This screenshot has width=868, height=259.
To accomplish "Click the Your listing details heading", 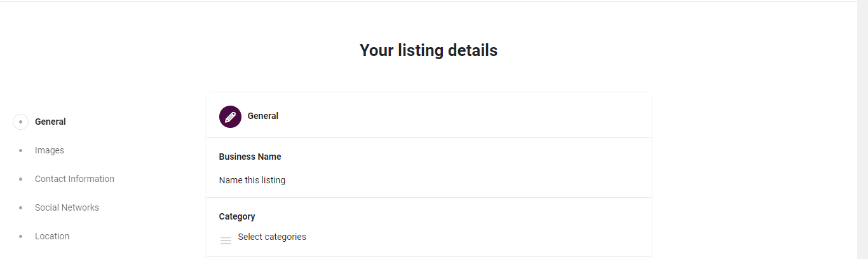I will 428,51.
